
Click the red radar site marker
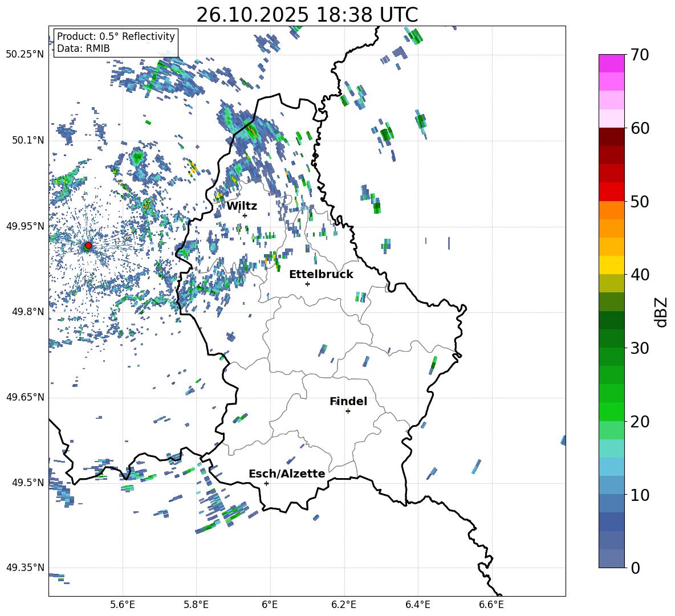pos(88,246)
